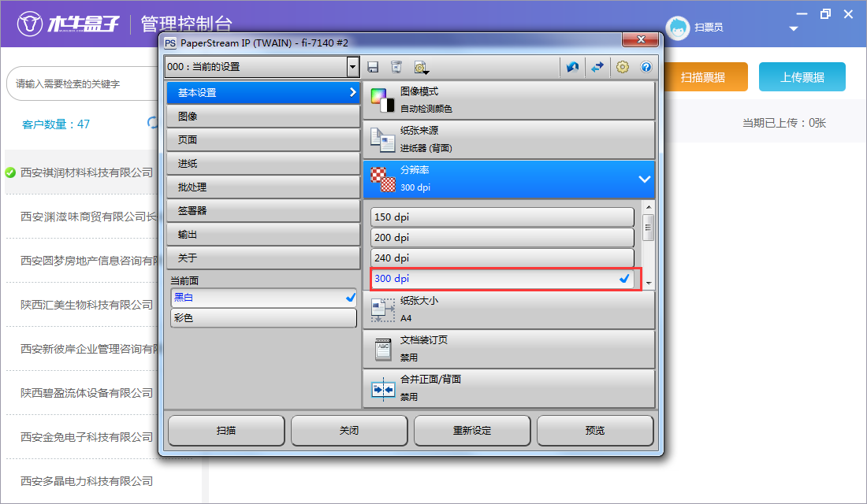This screenshot has height=504, width=867.
Task: Click the blue swap arrows icon
Action: pos(597,67)
